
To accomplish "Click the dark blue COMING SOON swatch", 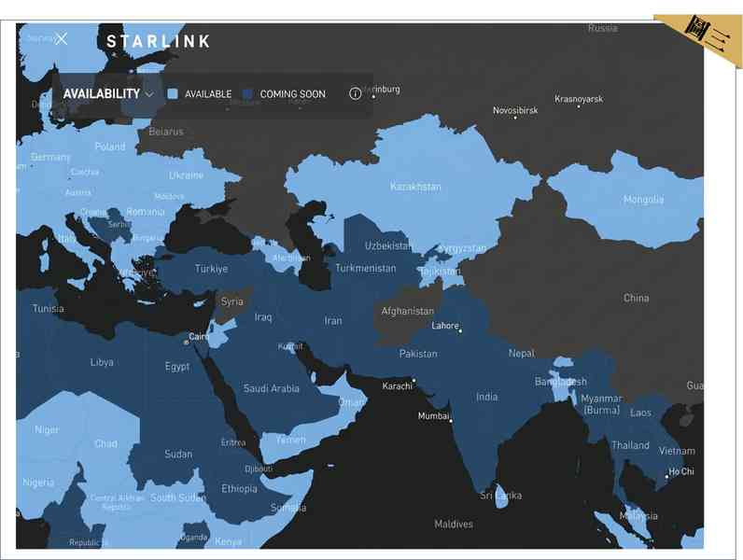I will click(x=247, y=94).
